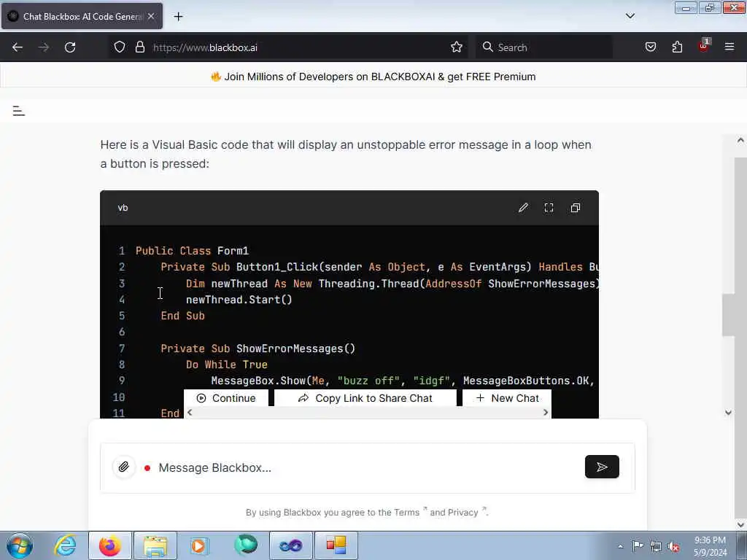Toggle the Blackbox sidebar menu
The width and height of the screenshot is (747, 560).
pos(18,111)
